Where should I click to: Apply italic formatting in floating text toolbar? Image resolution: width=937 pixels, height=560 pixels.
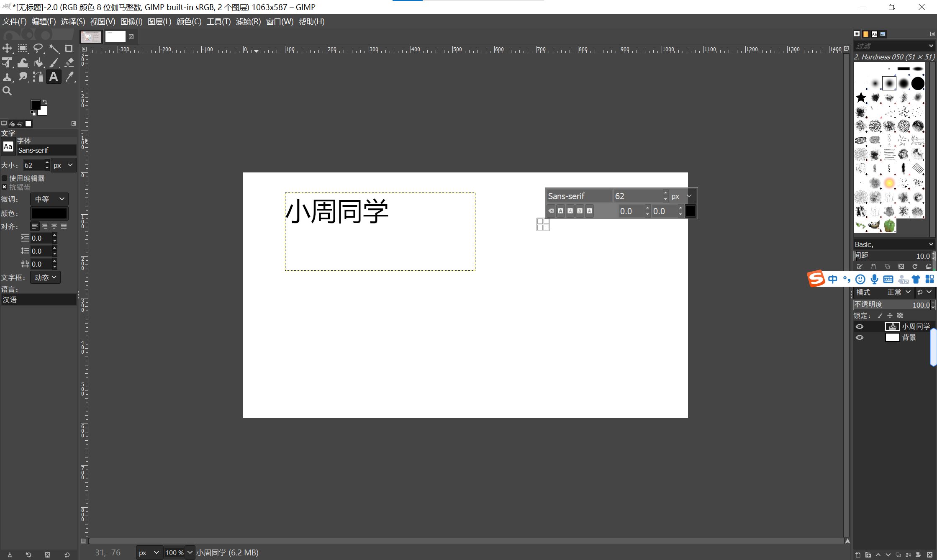570,211
